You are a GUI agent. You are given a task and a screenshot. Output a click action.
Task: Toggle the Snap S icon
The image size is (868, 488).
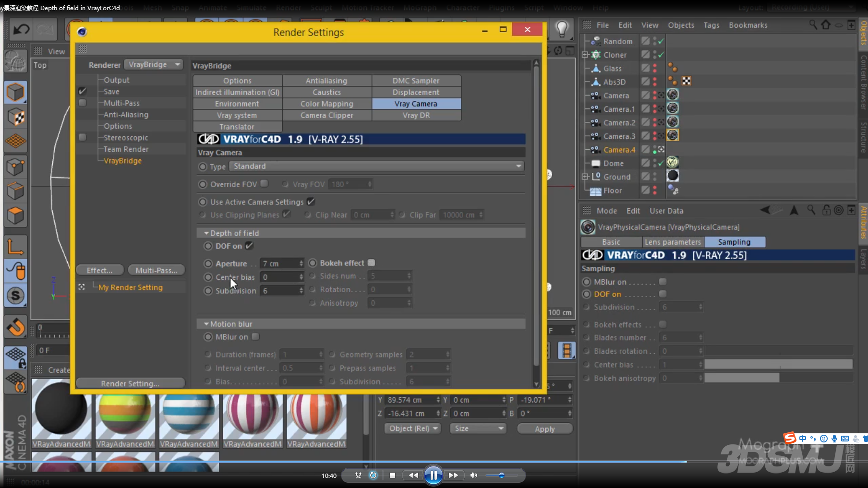click(x=15, y=296)
